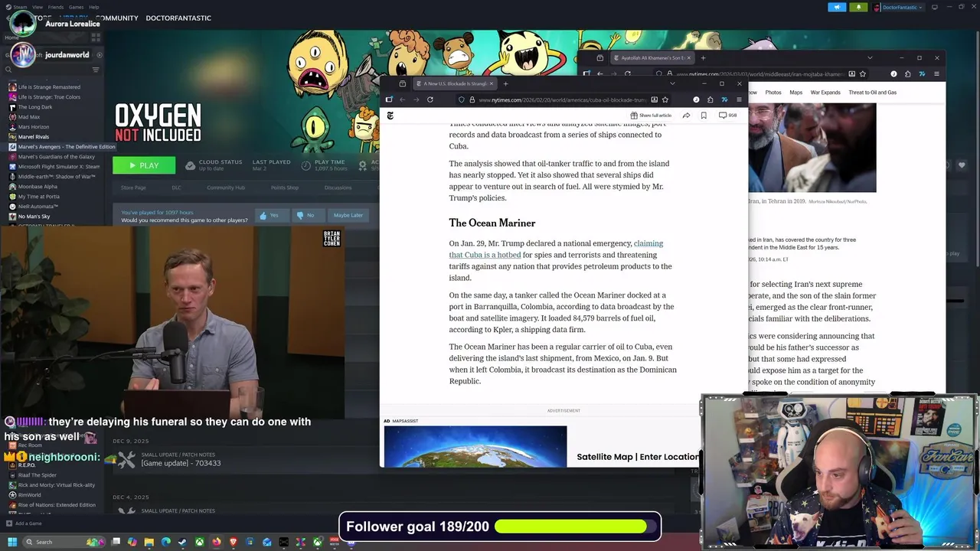Open new tab in front Firefox window
The height and width of the screenshot is (551, 980).
pos(505,83)
